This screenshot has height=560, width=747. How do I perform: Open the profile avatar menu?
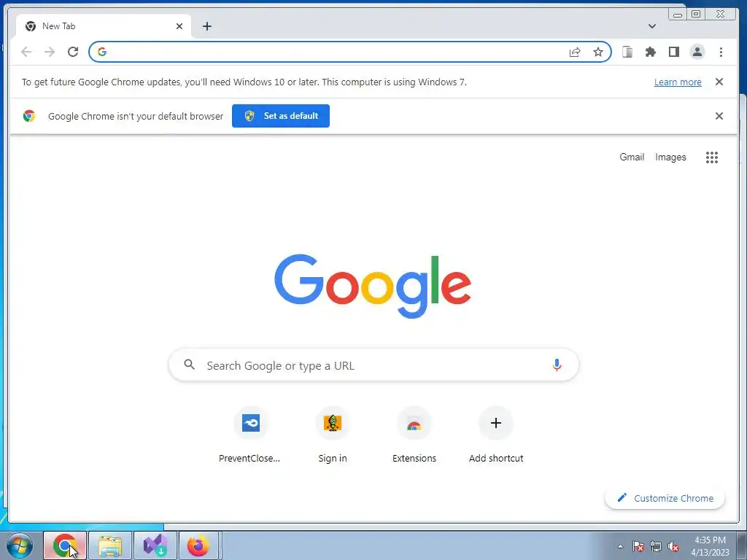tap(697, 52)
